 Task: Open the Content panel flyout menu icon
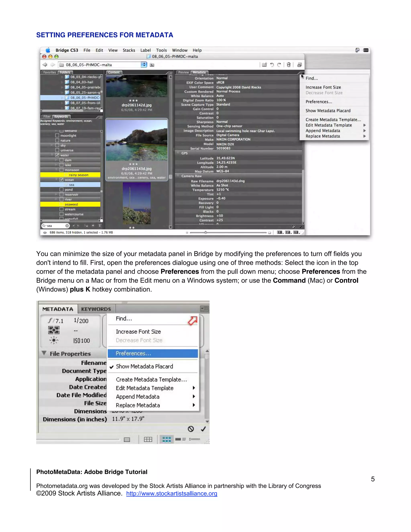(170, 73)
